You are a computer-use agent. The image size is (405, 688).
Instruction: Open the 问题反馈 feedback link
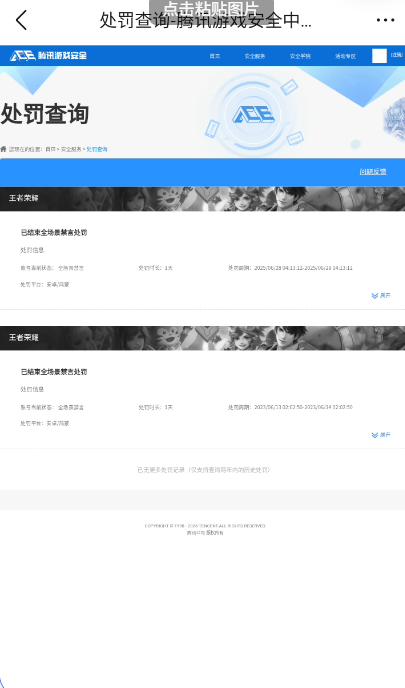click(373, 172)
